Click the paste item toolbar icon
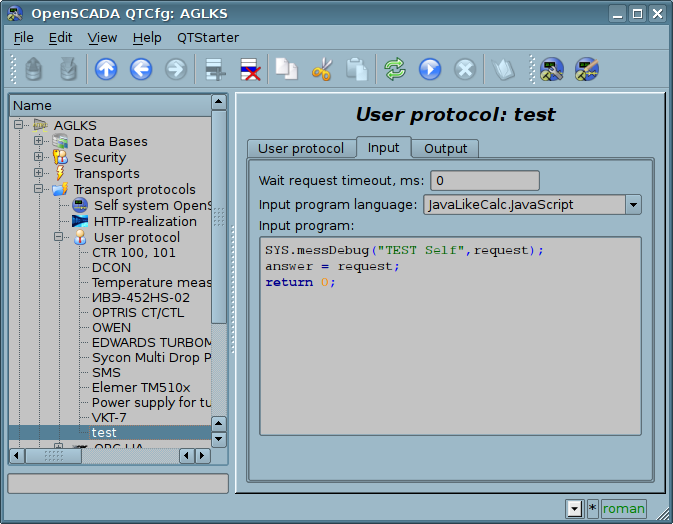The height and width of the screenshot is (524, 673). [x=357, y=69]
